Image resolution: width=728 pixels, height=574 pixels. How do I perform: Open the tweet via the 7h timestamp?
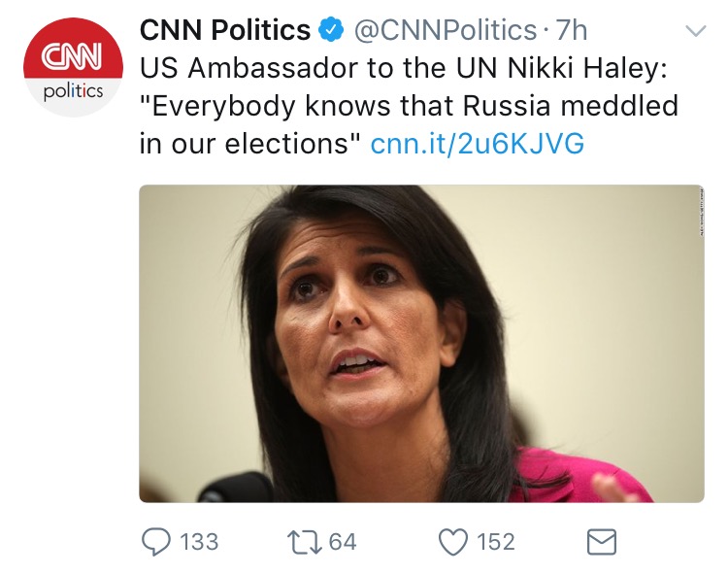click(x=572, y=30)
